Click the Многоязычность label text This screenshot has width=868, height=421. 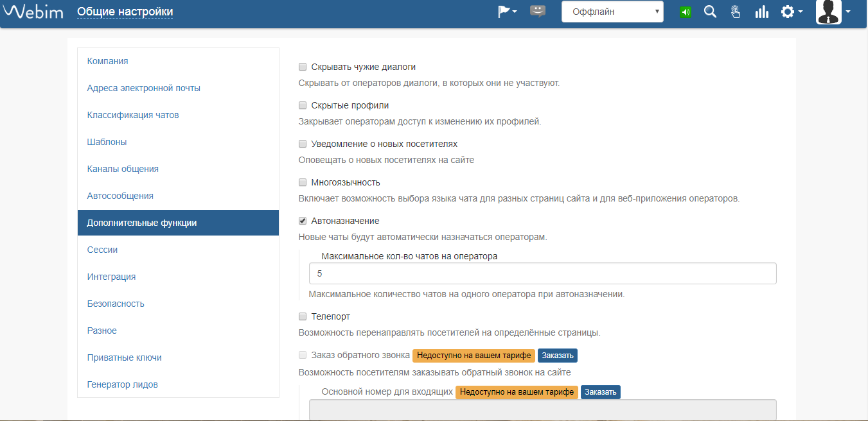coord(346,182)
